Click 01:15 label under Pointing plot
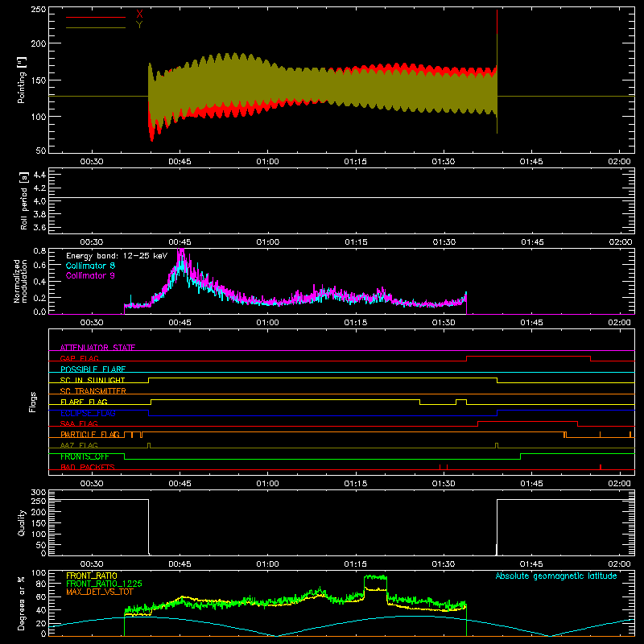The height and width of the screenshot is (644, 644). 356,162
